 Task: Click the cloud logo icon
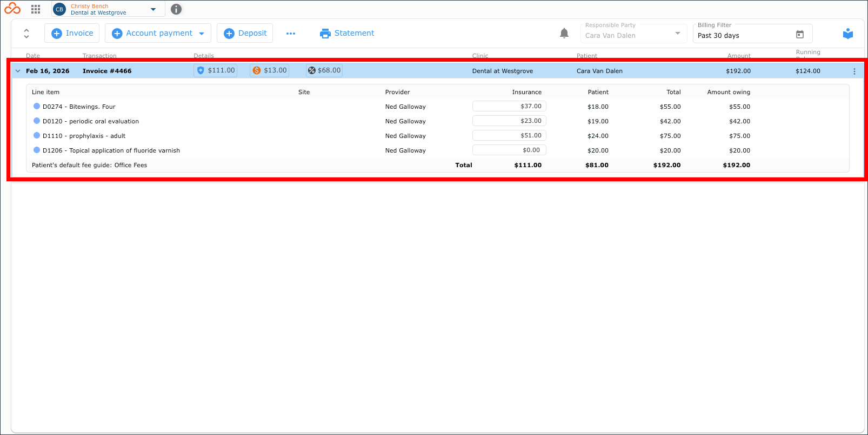point(12,9)
